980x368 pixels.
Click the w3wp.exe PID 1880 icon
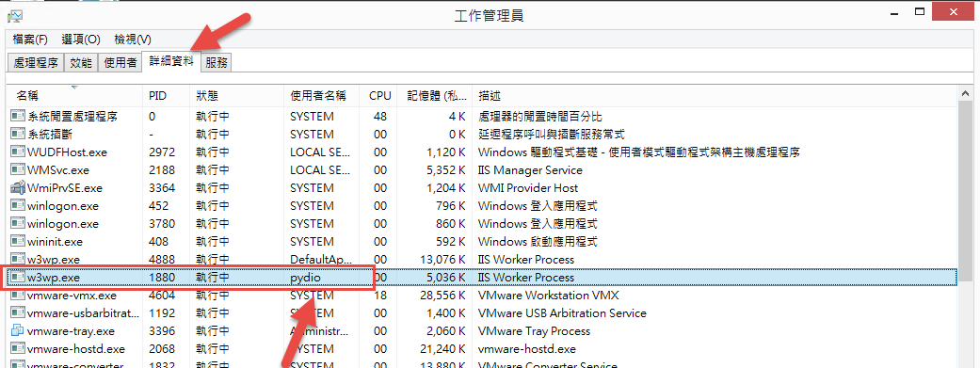click(x=18, y=277)
